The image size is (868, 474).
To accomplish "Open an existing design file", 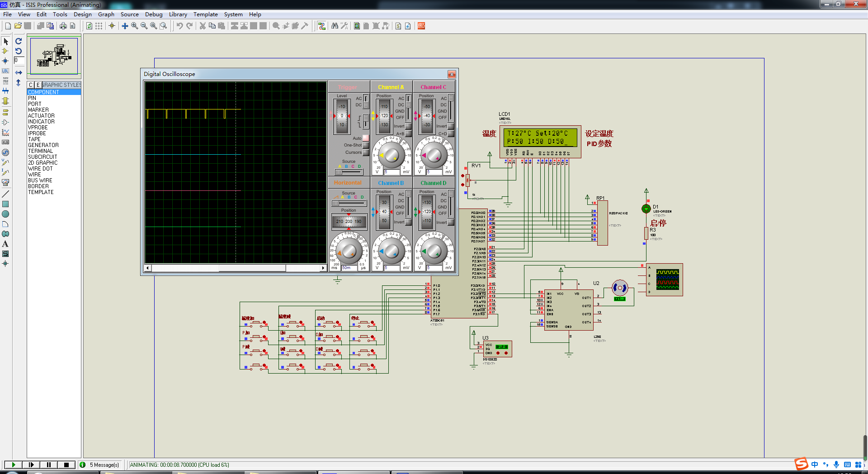I will coord(18,26).
